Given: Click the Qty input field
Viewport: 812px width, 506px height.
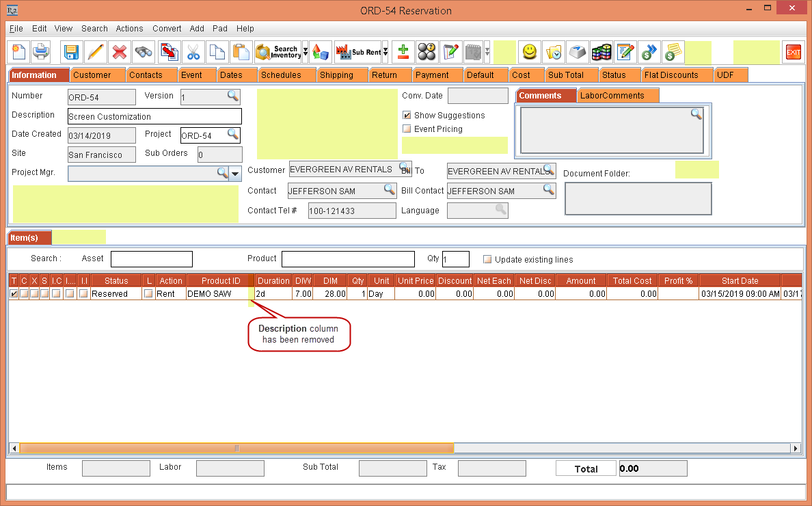Looking at the screenshot, I should click(456, 259).
